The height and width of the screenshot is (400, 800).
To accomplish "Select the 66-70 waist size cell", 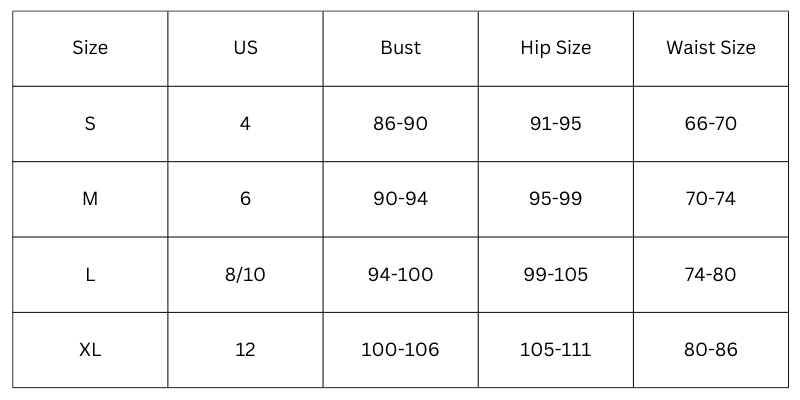I will tap(710, 124).
